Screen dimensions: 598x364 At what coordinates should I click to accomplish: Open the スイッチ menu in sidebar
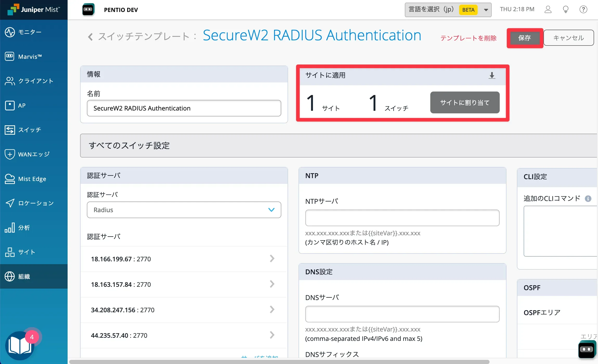30,130
